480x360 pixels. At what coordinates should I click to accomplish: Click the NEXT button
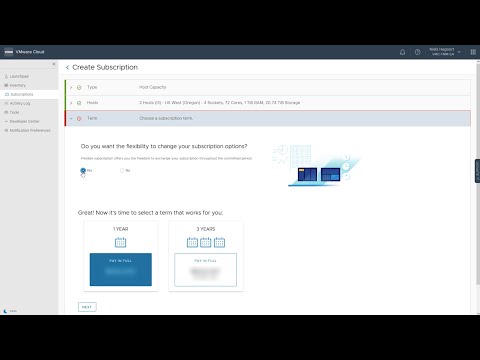pyautogui.click(x=87, y=307)
